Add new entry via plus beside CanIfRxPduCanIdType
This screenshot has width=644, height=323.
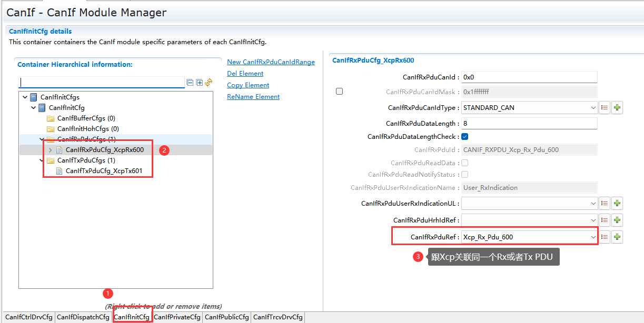coord(617,107)
